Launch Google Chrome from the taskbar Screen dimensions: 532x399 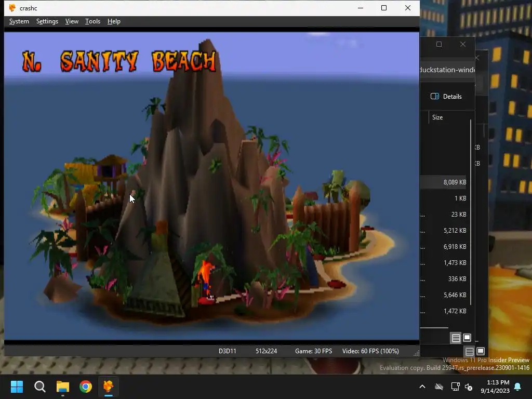[x=86, y=387]
